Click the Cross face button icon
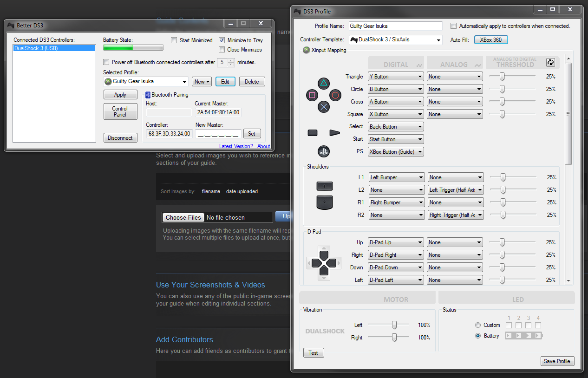 pos(324,107)
